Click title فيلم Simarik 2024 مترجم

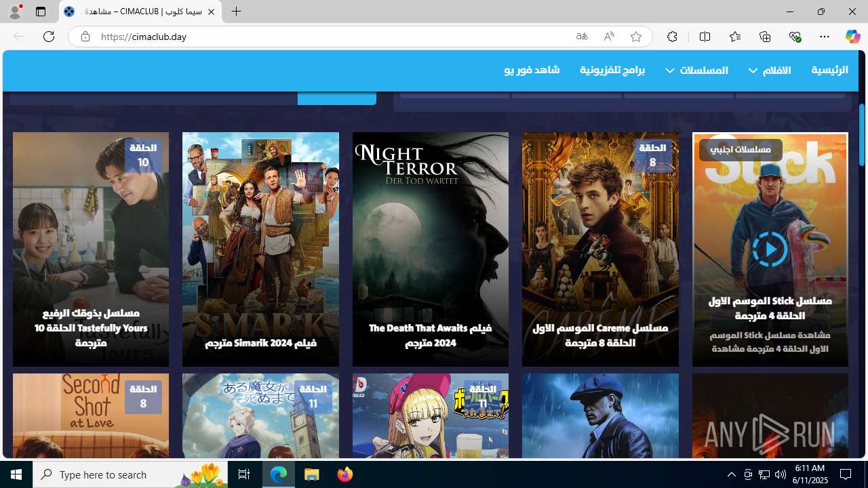[261, 343]
